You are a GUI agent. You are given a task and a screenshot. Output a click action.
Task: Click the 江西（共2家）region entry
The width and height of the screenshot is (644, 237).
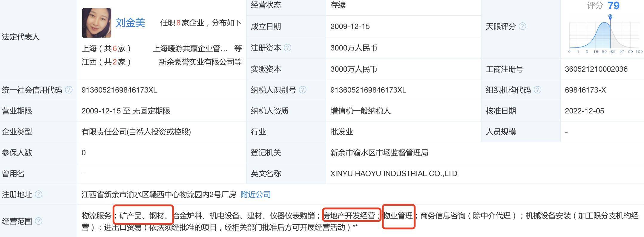click(x=106, y=62)
